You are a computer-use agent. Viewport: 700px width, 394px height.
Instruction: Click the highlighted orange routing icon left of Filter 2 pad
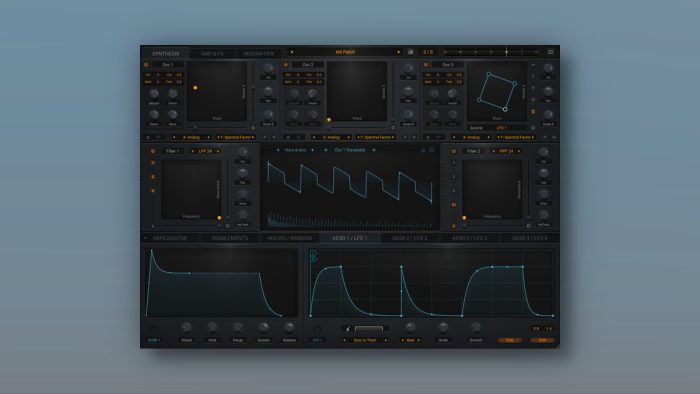pyautogui.click(x=454, y=205)
